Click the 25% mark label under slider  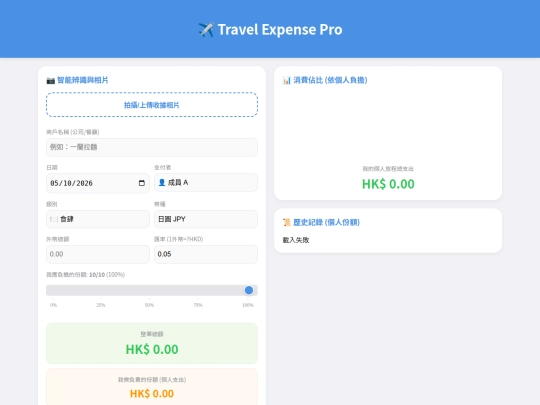tap(101, 305)
